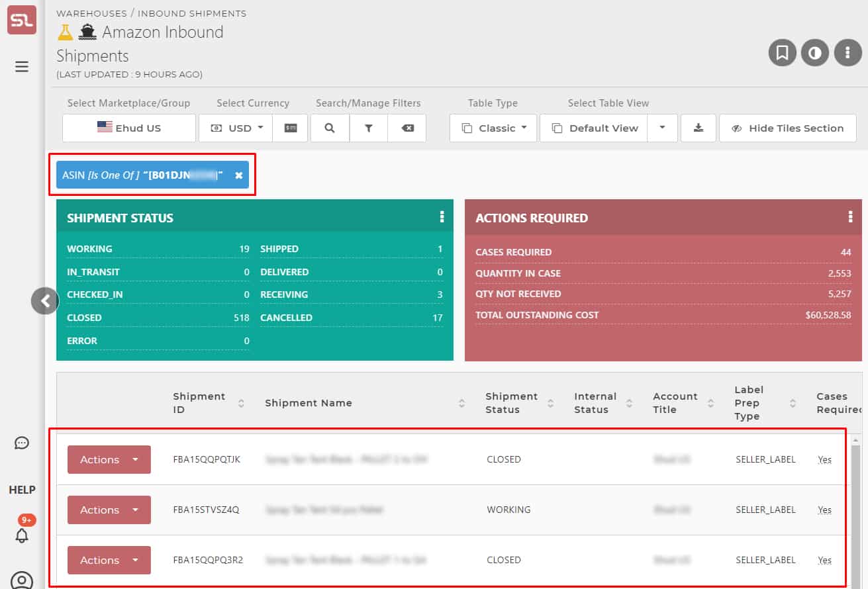Click Yes in Cases Required for FBA15STVSZ4Q

(x=824, y=510)
